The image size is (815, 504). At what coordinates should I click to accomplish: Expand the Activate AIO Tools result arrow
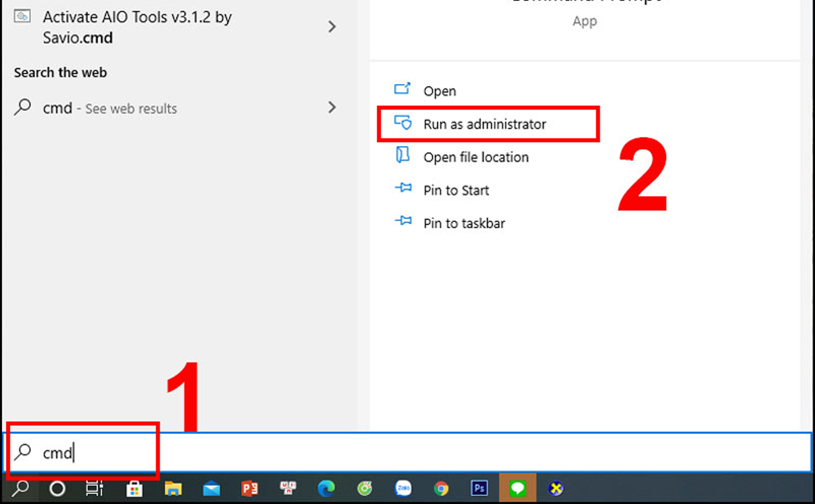coord(331,27)
